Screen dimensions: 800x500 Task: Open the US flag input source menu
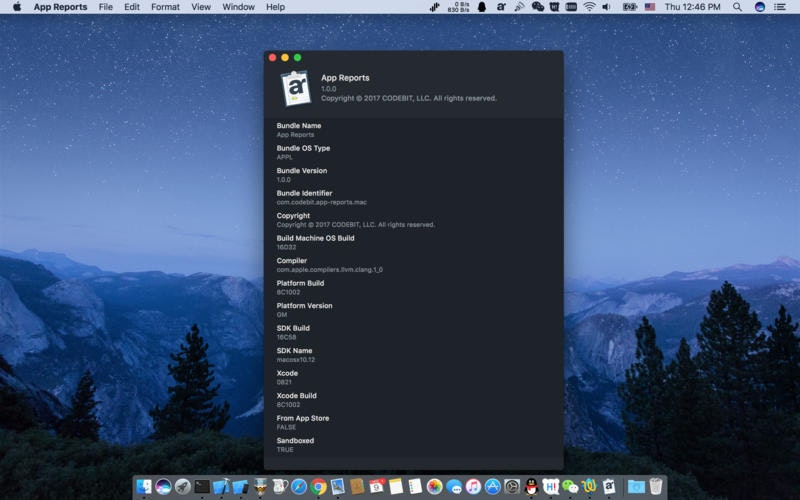(650, 7)
